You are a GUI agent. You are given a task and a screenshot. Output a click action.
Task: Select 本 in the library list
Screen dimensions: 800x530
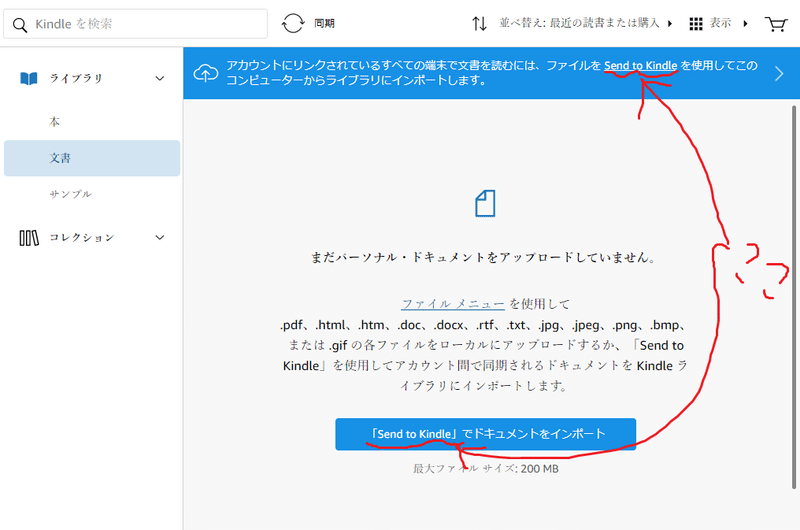tap(55, 121)
